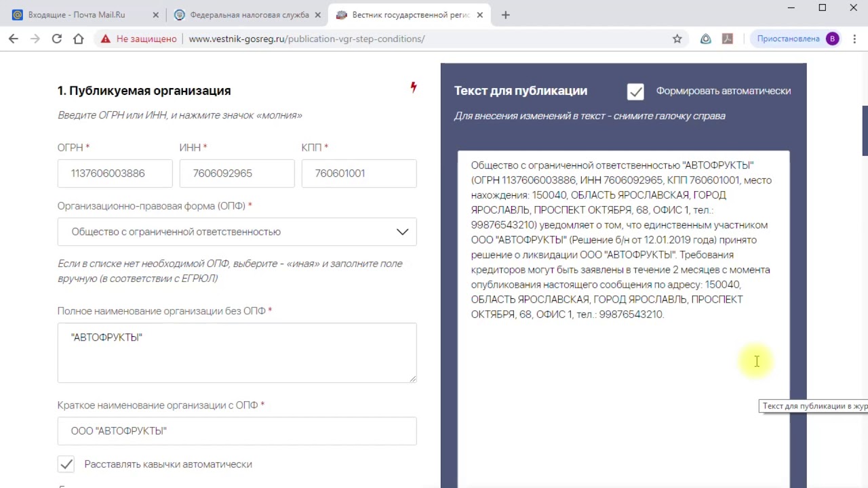The image size is (868, 488).
Task: Click the 'Текст для публикации' heading
Action: coord(521,91)
